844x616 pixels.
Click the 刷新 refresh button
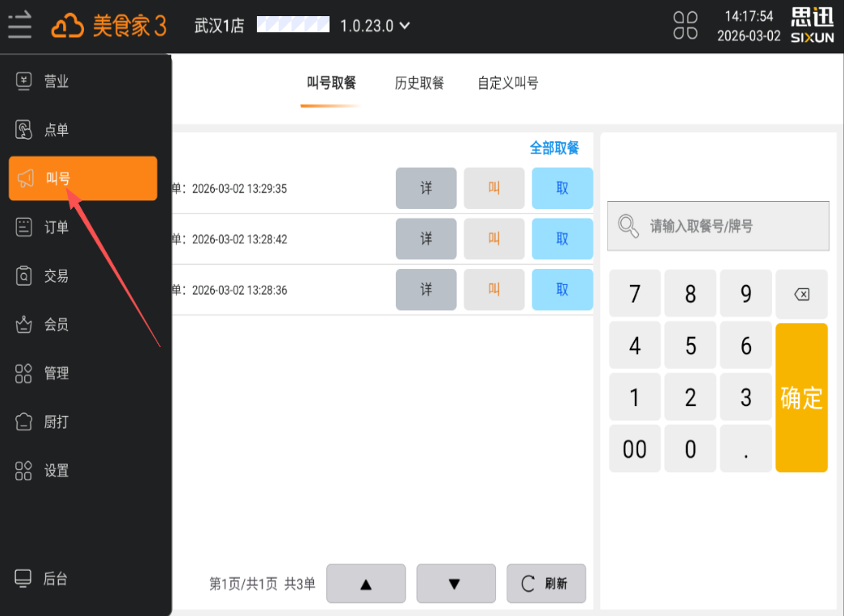tap(546, 584)
